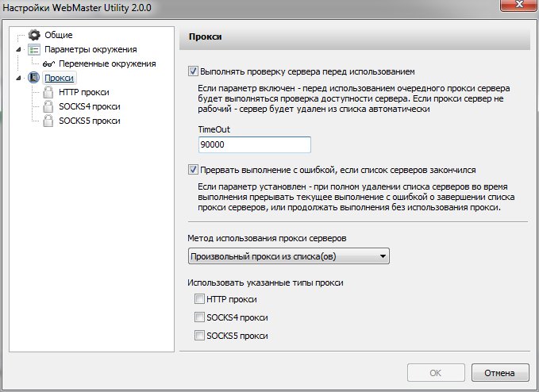Click the Прокси globe icon in tree

point(33,78)
